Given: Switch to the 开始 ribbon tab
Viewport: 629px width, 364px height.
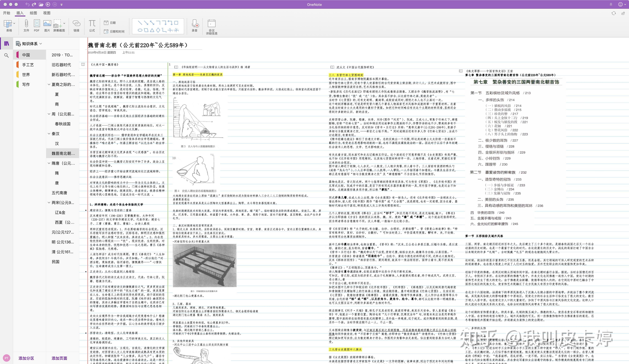Looking at the screenshot, I should click(6, 13).
